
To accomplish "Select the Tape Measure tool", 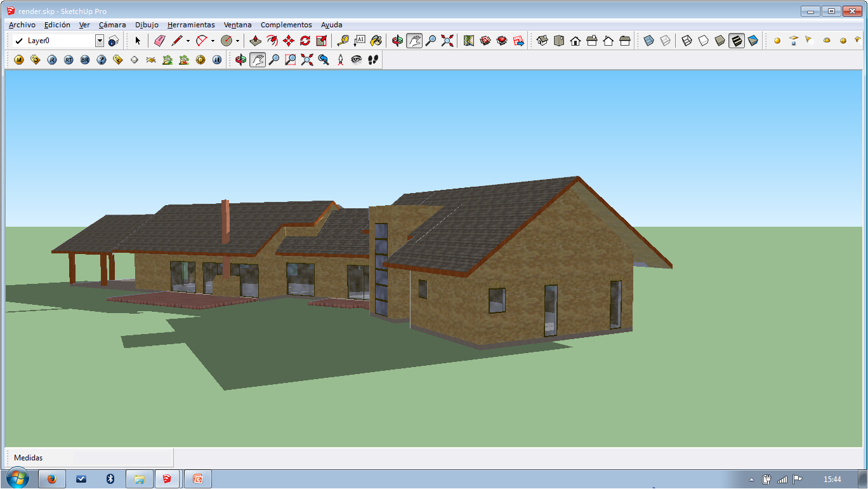I will pos(343,41).
